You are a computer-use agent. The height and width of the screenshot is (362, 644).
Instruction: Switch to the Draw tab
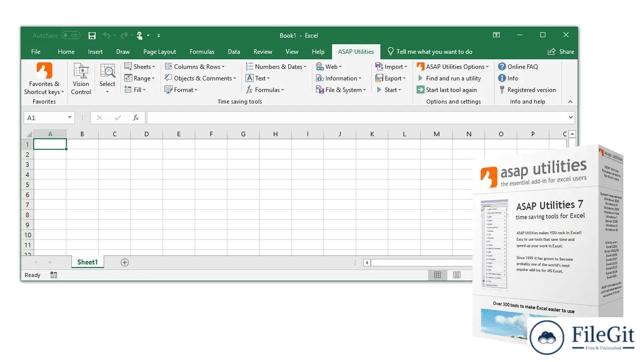click(123, 52)
